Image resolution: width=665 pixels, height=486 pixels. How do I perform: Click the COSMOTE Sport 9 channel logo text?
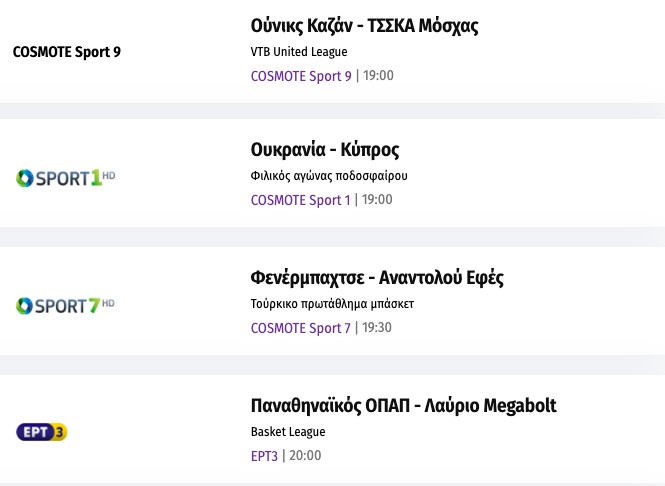(x=66, y=52)
